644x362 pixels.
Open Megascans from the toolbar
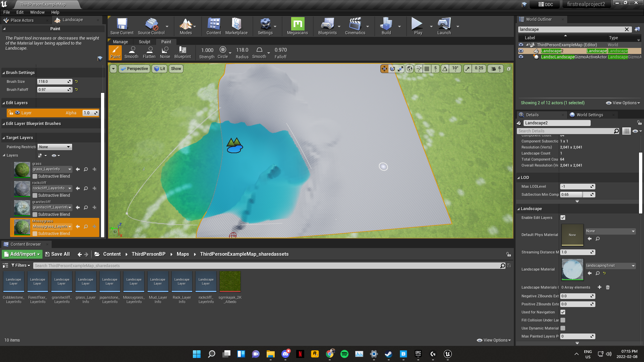point(298,26)
